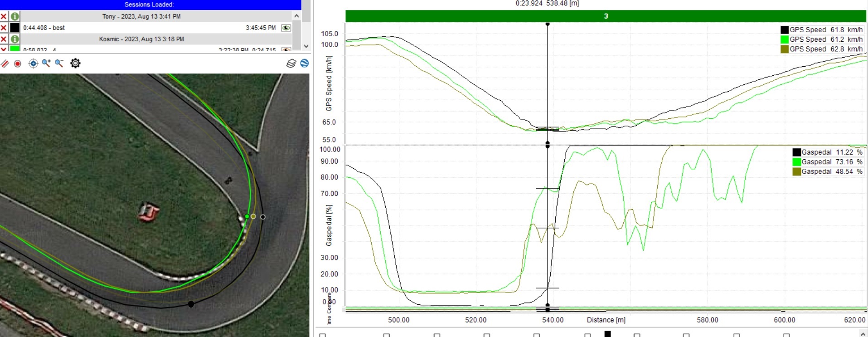Remove the Tony session with red X
The height and width of the screenshot is (337, 868).
[4, 16]
